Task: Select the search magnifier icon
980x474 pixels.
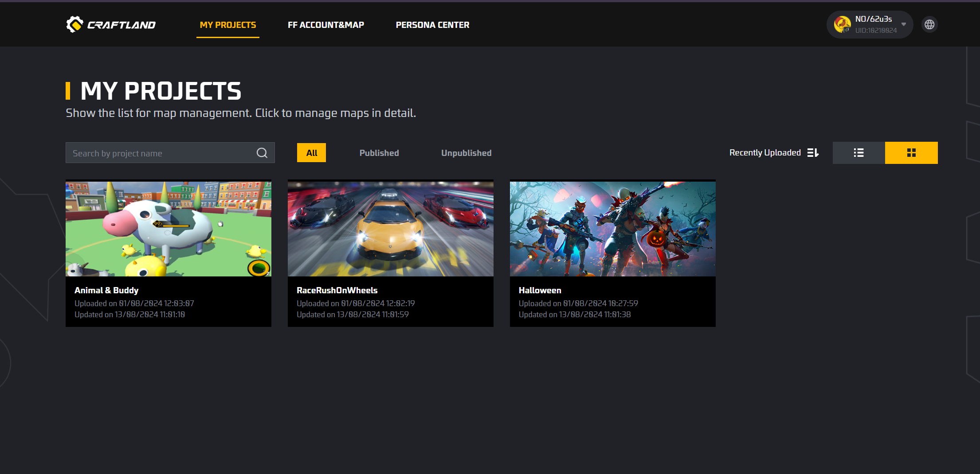Action: pos(262,152)
